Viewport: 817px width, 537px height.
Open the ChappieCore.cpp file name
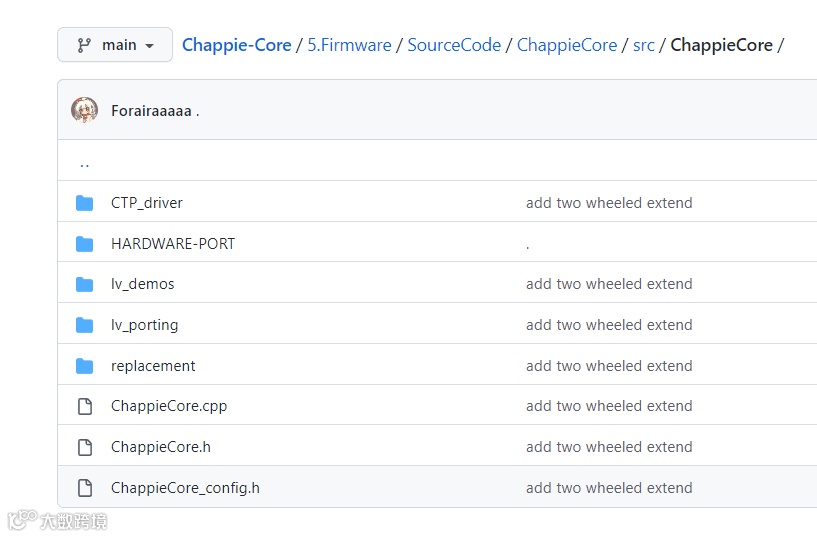pyautogui.click(x=169, y=406)
